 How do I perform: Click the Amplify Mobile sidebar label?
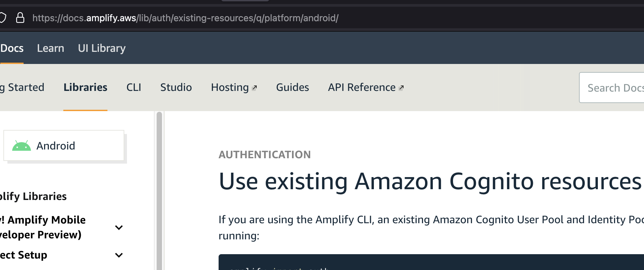43,227
